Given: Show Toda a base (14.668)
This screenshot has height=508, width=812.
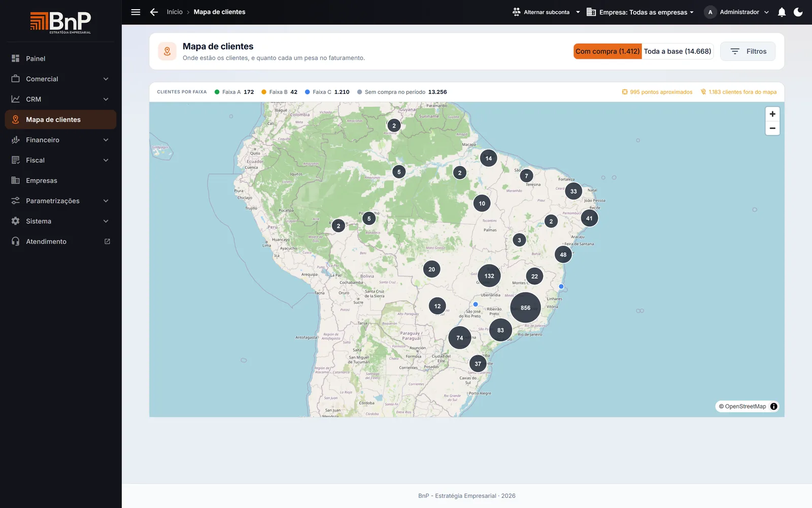Looking at the screenshot, I should click(678, 51).
